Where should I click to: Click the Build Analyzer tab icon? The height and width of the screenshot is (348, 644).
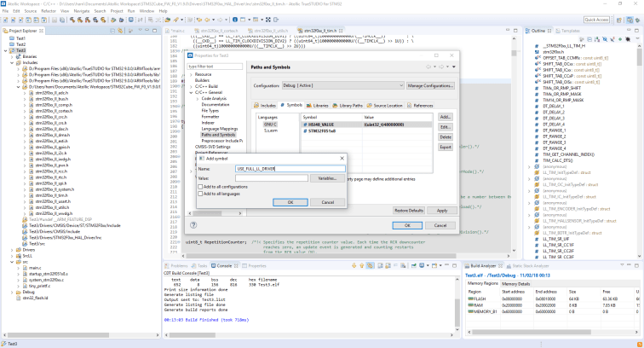(x=468, y=264)
